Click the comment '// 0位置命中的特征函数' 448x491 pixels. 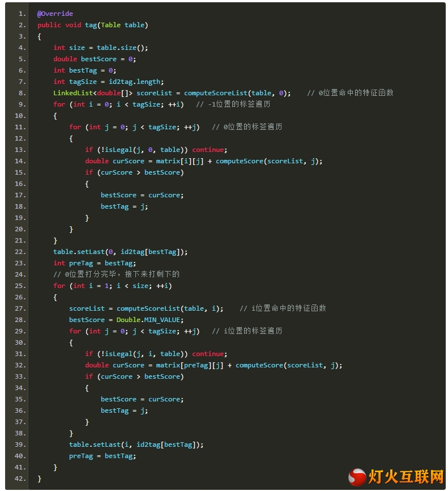pos(350,93)
